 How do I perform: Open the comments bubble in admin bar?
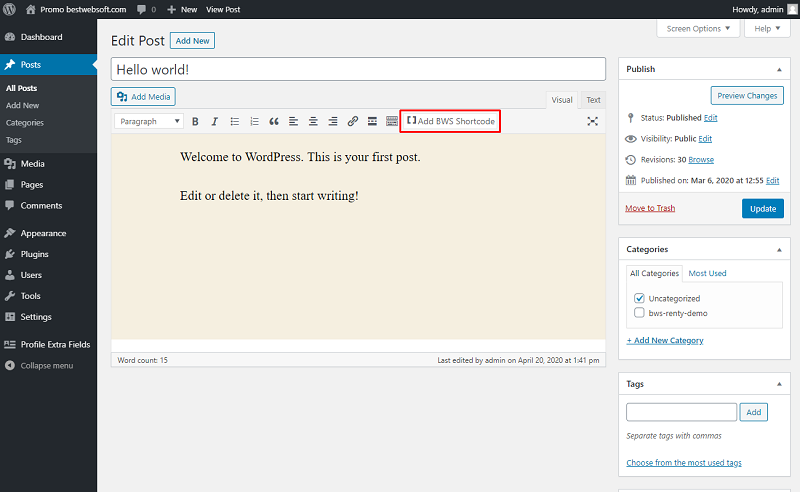click(146, 9)
